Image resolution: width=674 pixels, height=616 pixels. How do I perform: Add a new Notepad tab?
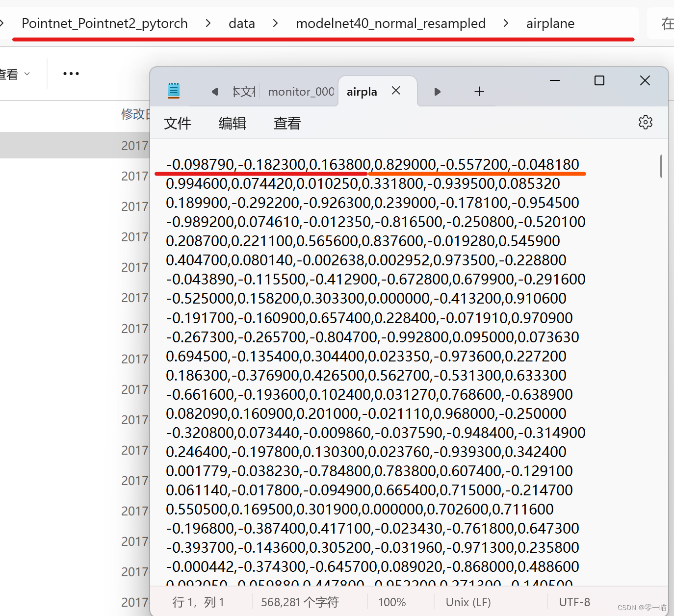pyautogui.click(x=479, y=91)
